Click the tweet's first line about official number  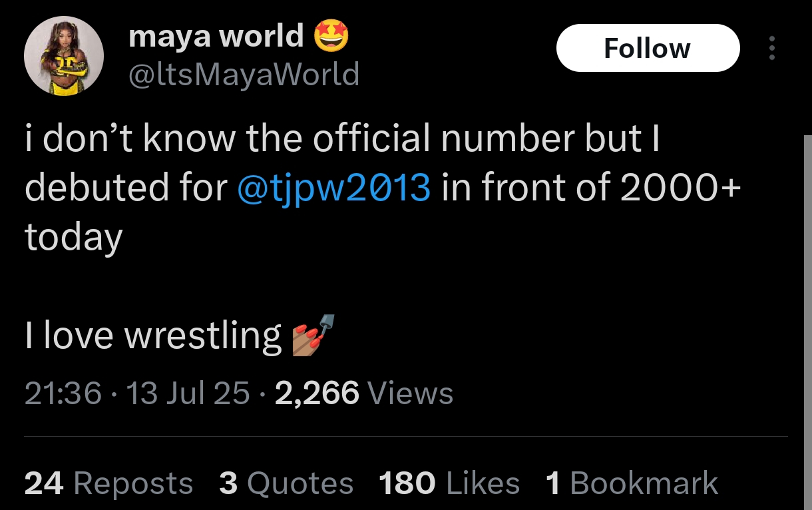coord(342,138)
